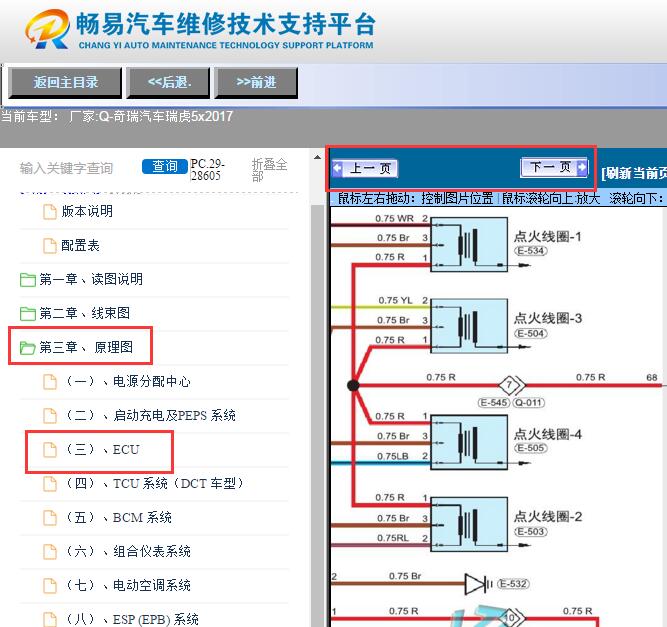Collapse folder icon of 第三章、原理图

coord(28,348)
